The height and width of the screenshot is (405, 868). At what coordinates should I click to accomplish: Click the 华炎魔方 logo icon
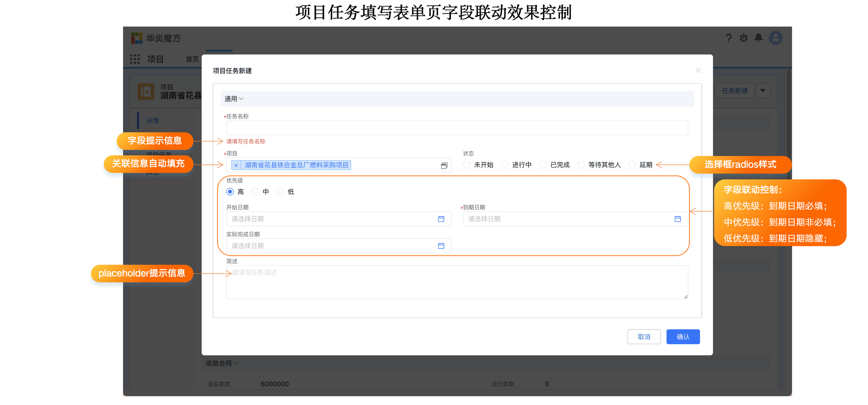(x=136, y=38)
